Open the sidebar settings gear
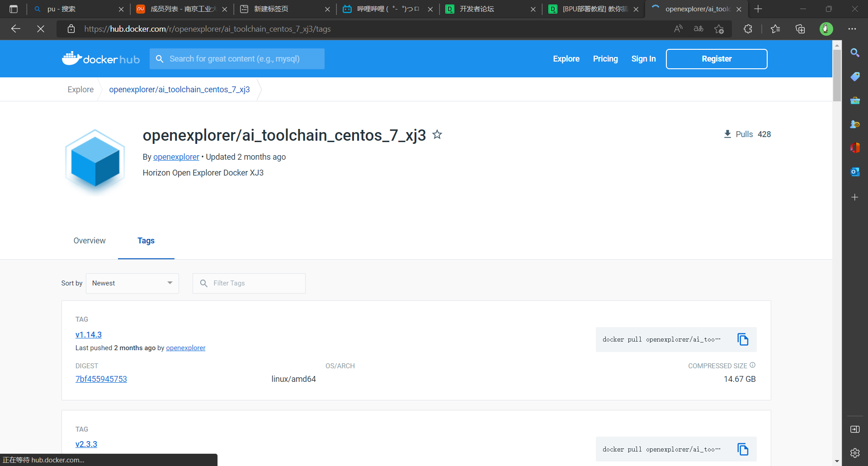This screenshot has height=466, width=868. pyautogui.click(x=854, y=452)
